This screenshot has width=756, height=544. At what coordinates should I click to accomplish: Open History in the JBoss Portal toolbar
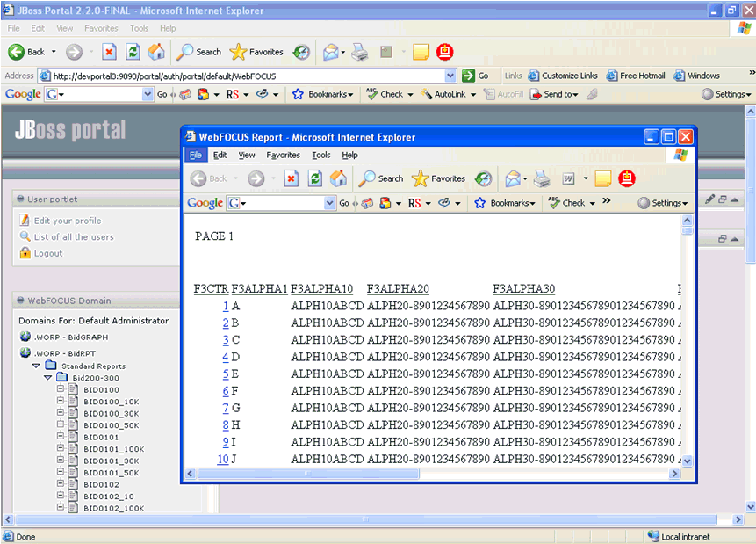[x=302, y=52]
